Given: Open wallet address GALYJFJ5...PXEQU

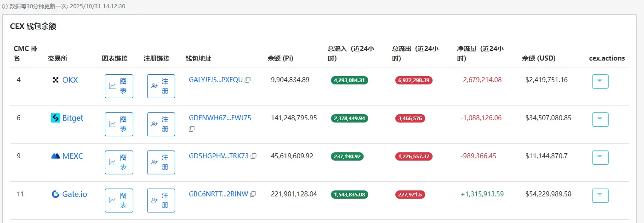Looking at the screenshot, I should pos(216,80).
